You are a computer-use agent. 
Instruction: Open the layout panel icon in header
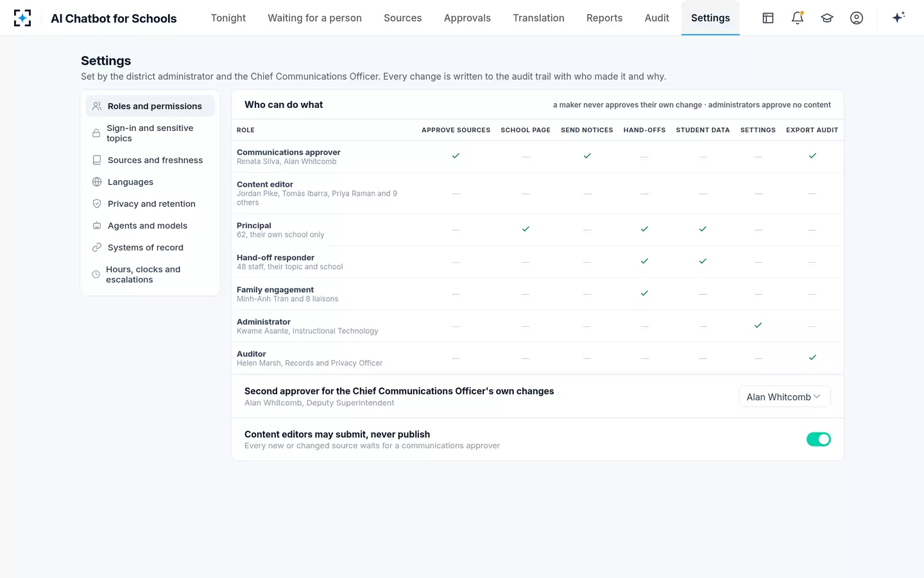click(768, 18)
